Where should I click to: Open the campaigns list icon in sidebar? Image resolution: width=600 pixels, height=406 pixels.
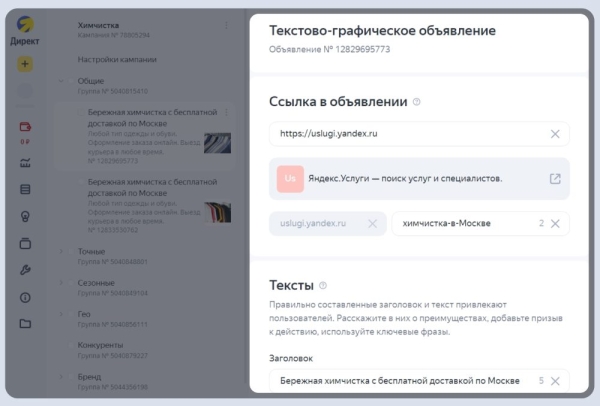coord(25,189)
